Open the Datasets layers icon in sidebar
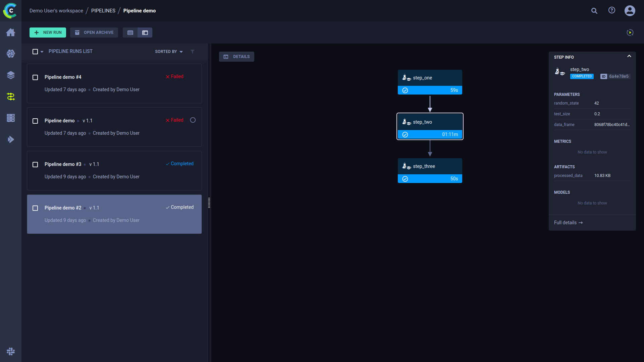This screenshot has width=644, height=362. [x=11, y=75]
